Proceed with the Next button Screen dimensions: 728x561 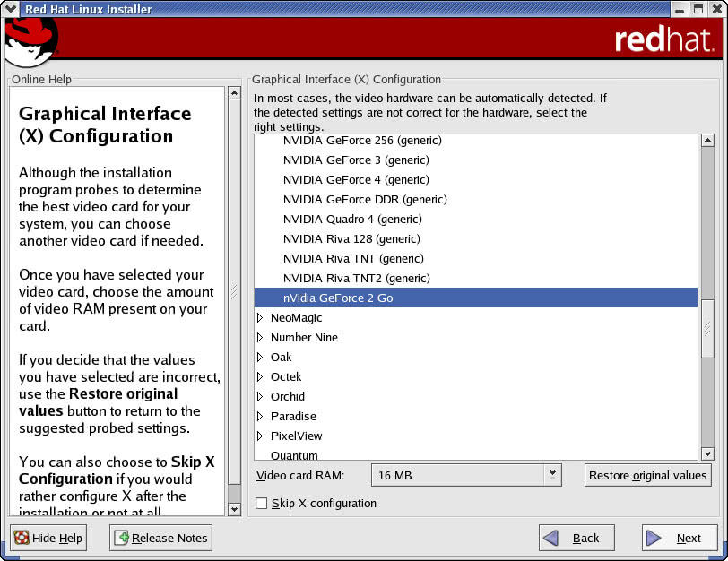(x=680, y=538)
